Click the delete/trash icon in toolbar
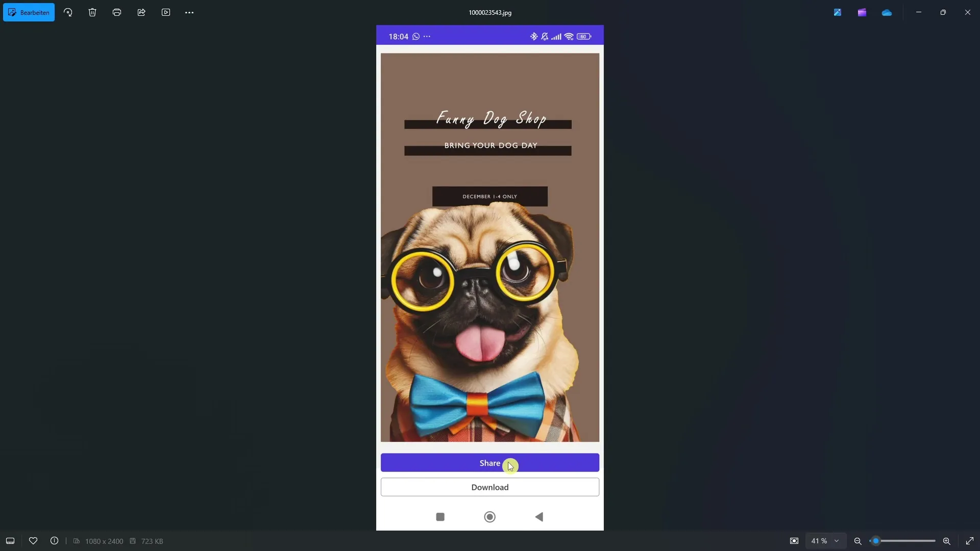The width and height of the screenshot is (980, 551). [x=92, y=12]
